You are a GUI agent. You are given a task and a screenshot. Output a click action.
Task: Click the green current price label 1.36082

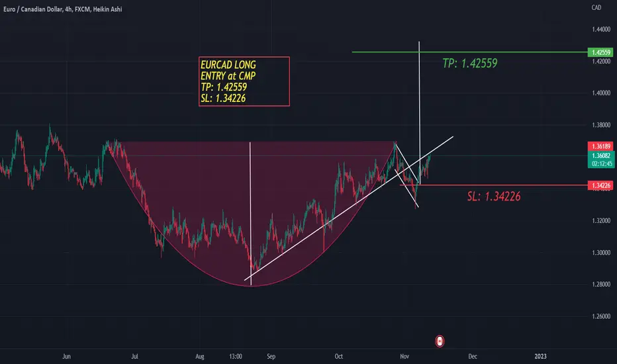(601, 156)
